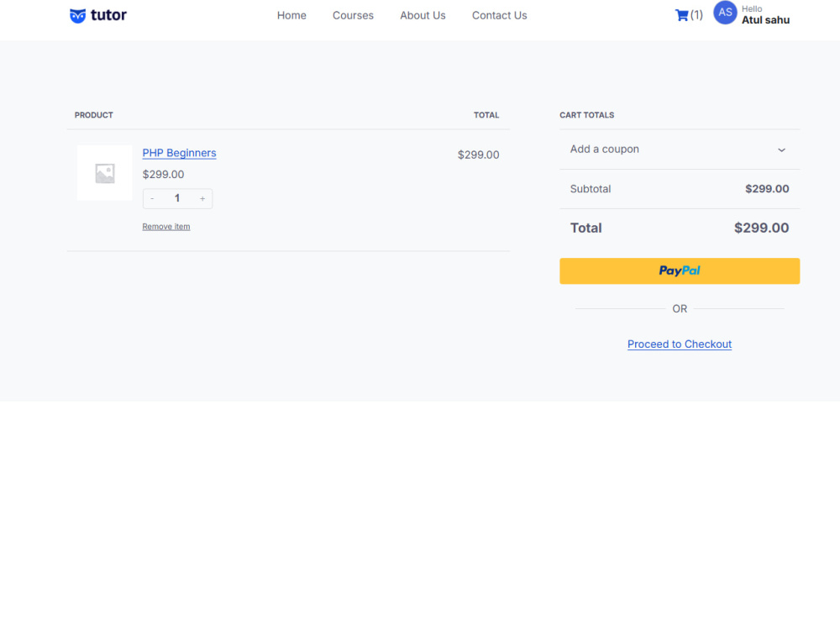
Task: Go to the Home menu item
Action: tap(291, 15)
